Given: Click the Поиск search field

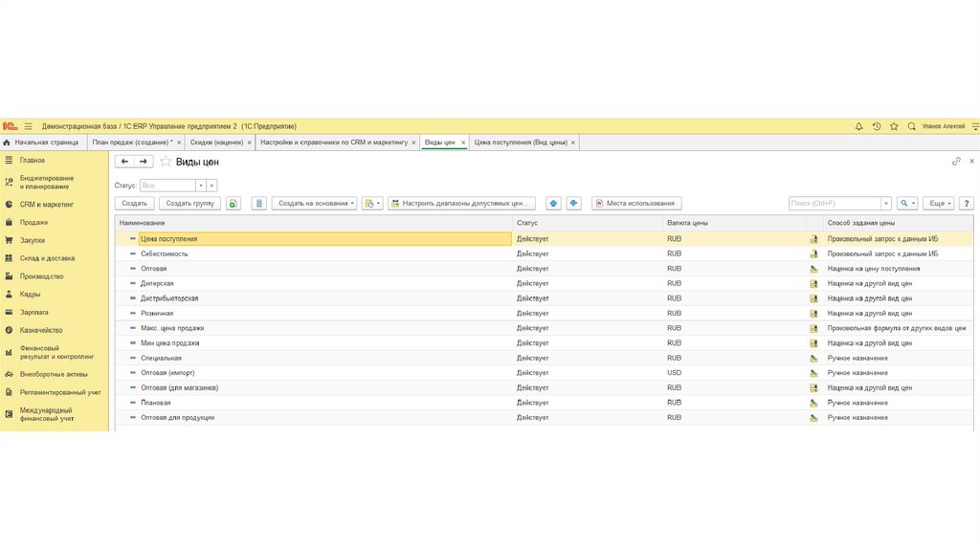Looking at the screenshot, I should [x=834, y=204].
